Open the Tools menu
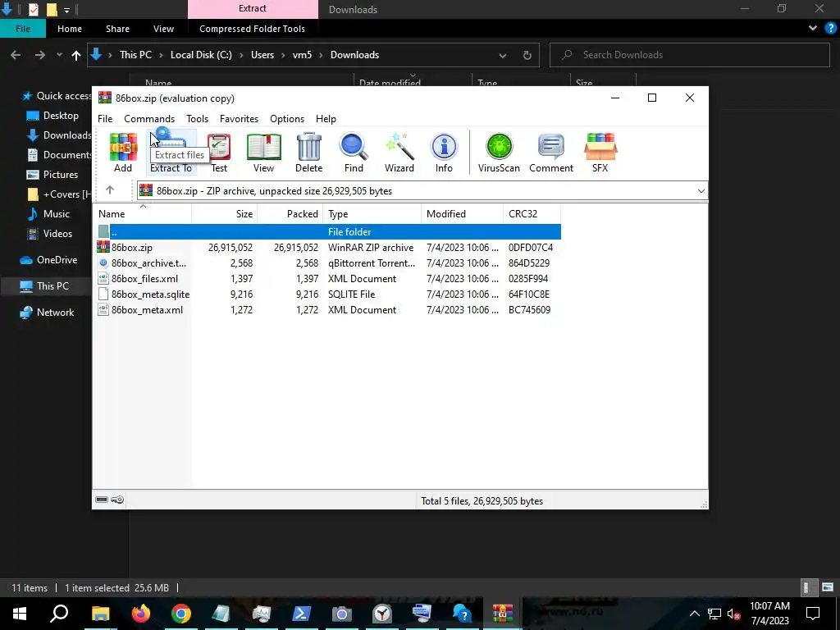The height and width of the screenshot is (630, 840). (197, 118)
